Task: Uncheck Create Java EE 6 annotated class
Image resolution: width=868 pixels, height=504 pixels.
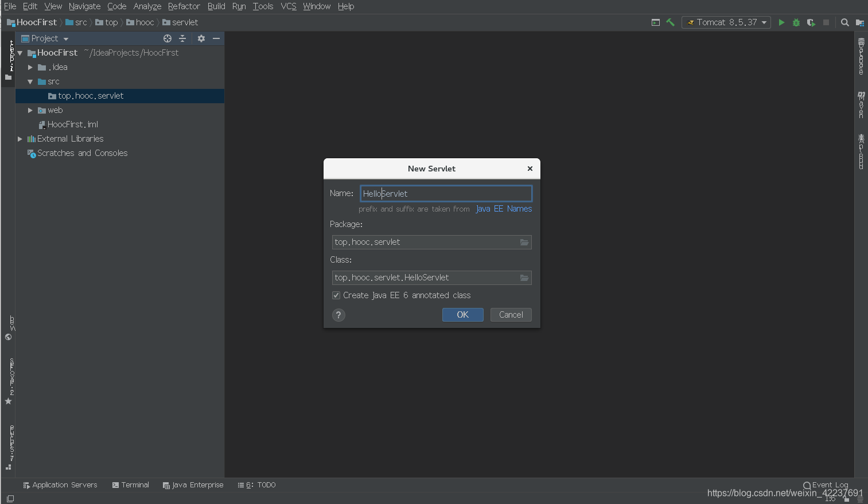Action: point(336,295)
